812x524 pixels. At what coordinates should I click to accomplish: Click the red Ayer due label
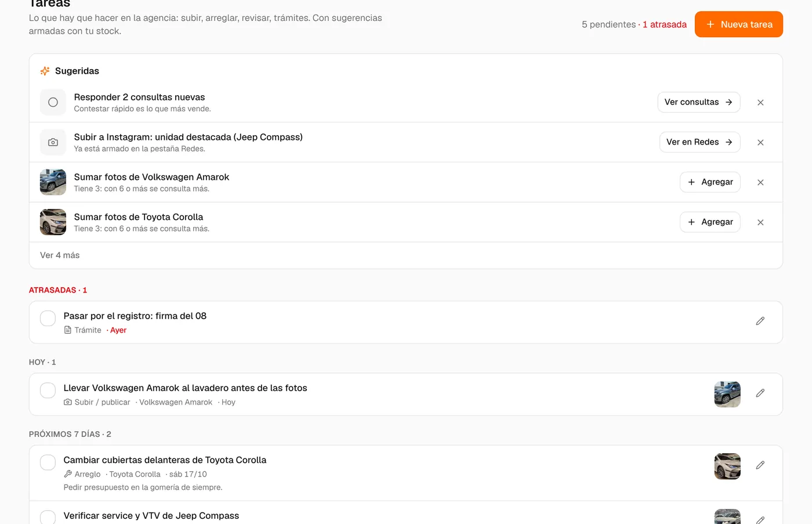[118, 330]
